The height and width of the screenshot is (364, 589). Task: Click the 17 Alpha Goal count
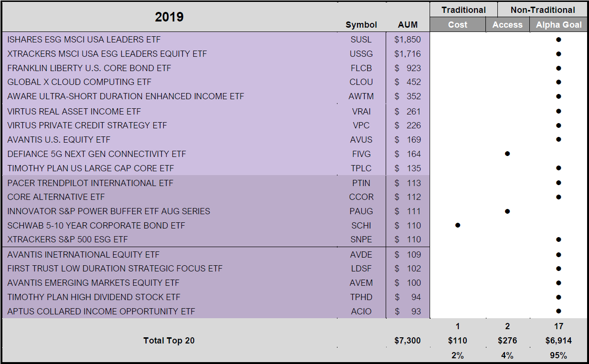558,326
